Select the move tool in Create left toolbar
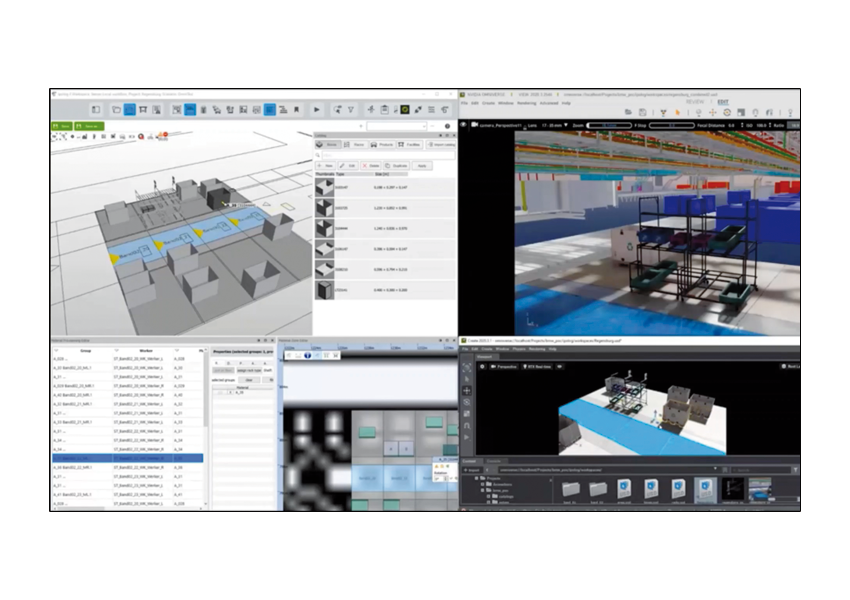 [467, 391]
